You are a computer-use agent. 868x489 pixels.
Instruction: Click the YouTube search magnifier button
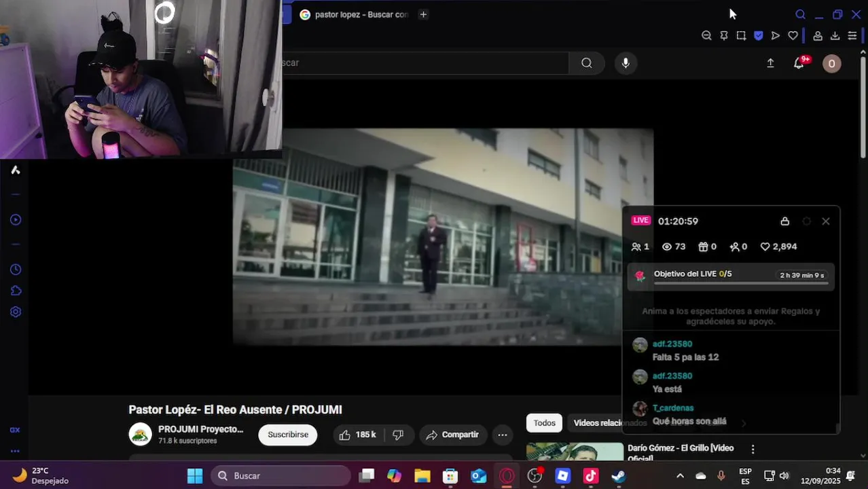tap(587, 63)
